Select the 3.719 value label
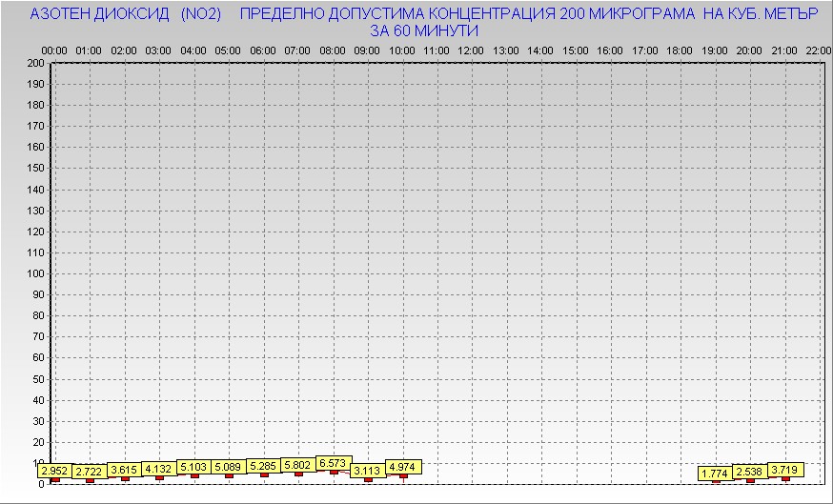 785,470
